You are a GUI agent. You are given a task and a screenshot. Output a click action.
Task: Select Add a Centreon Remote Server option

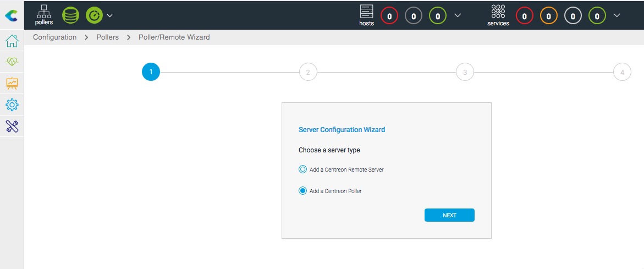[302, 169]
